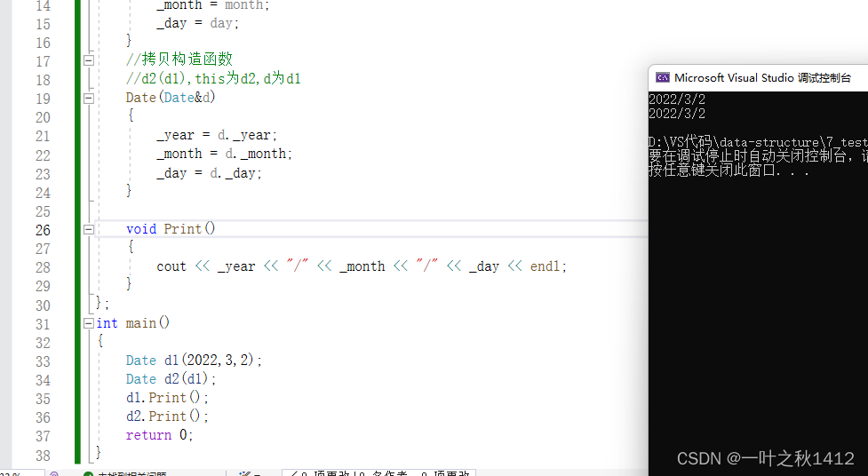This screenshot has width=868, height=476.
Task: Place cursor on the //d2(d1),this为d2,d为d1 comment
Action: [x=213, y=79]
